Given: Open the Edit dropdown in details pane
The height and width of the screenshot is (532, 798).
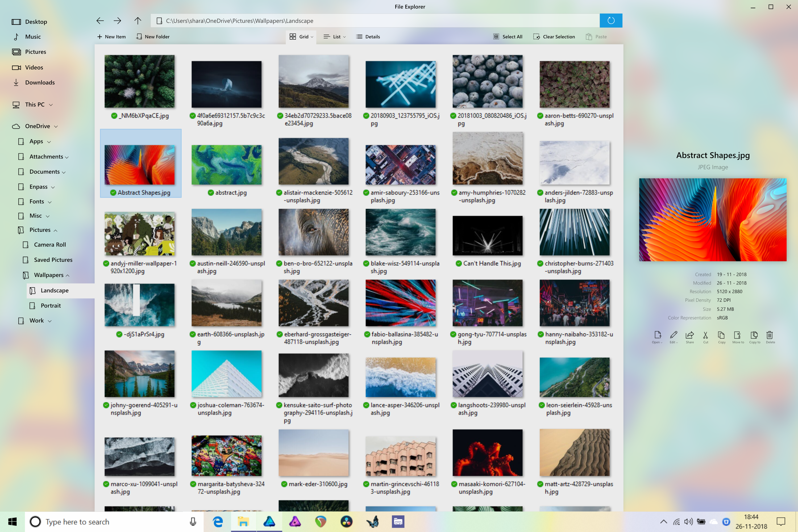Looking at the screenshot, I should [674, 336].
